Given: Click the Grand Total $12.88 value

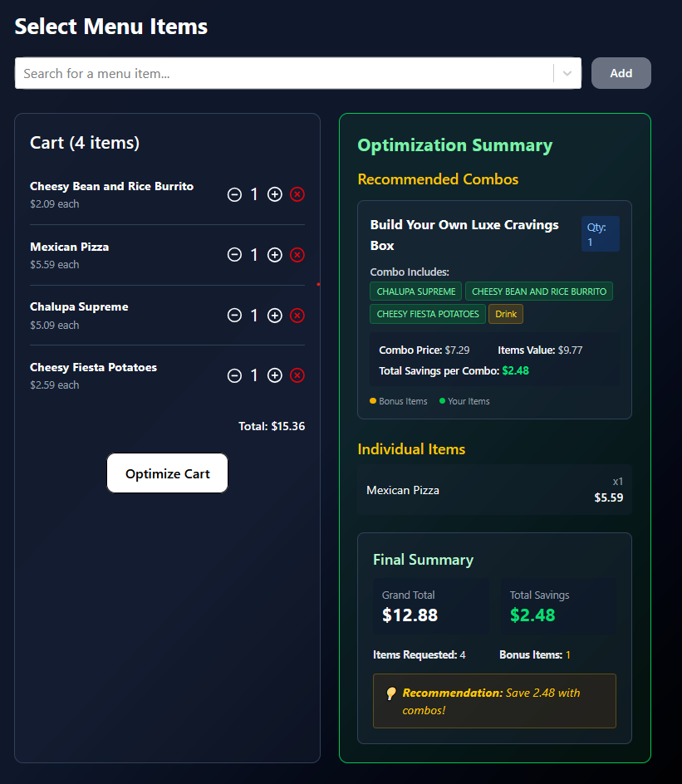Looking at the screenshot, I should coord(410,615).
